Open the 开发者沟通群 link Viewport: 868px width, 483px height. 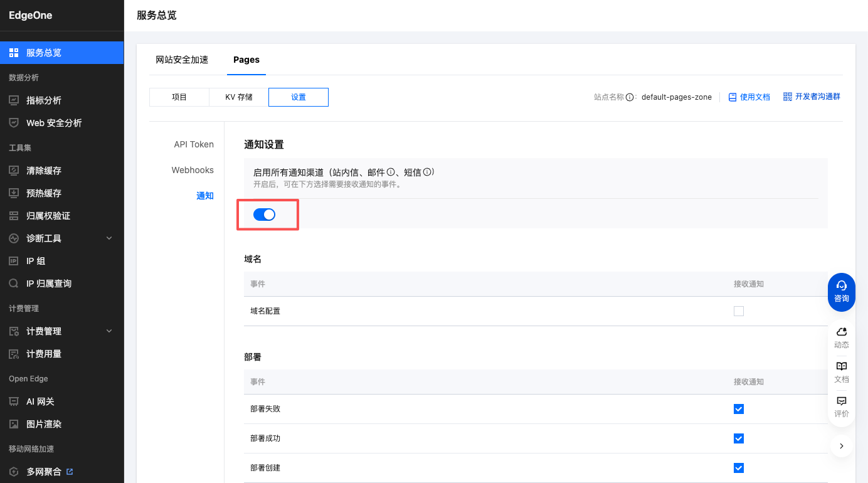812,97
